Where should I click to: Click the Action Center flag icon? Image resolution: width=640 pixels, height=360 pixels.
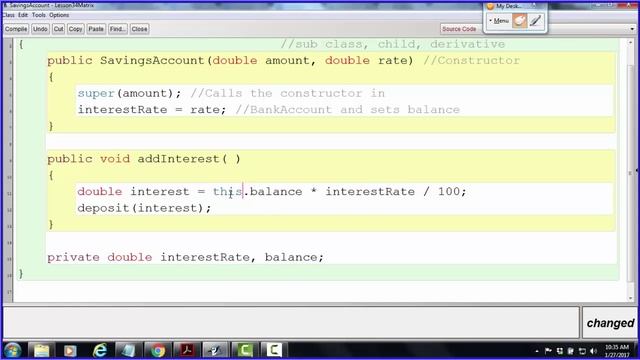(x=548, y=351)
